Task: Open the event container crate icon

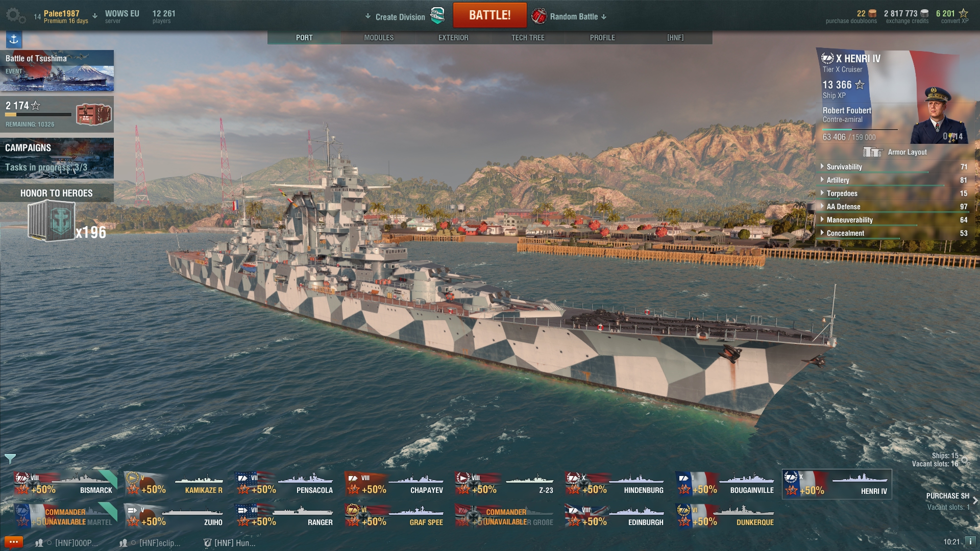Action: coord(94,114)
